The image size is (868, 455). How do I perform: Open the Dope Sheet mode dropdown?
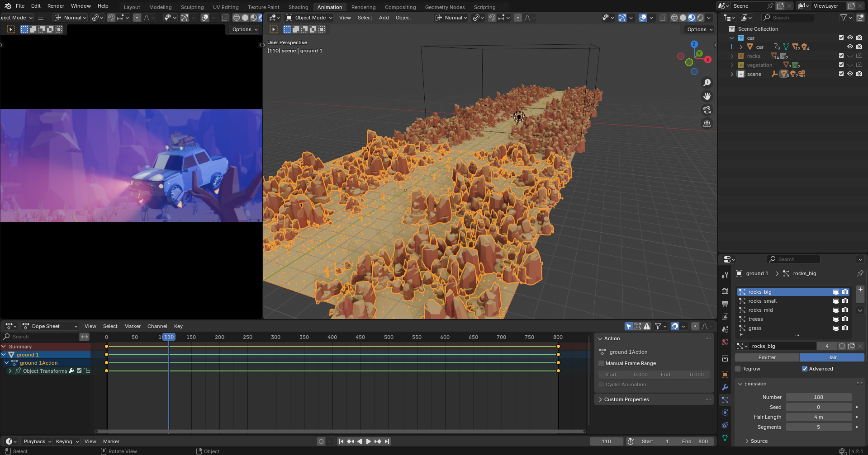point(50,326)
